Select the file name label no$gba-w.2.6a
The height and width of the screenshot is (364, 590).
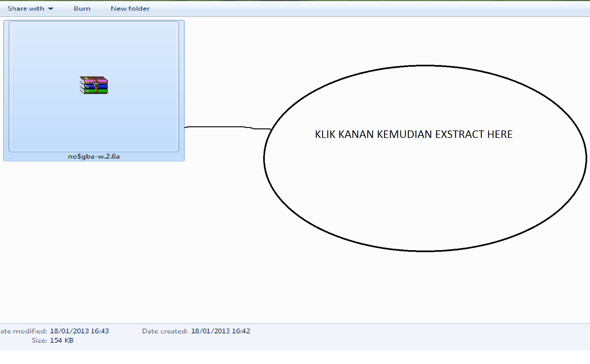93,156
